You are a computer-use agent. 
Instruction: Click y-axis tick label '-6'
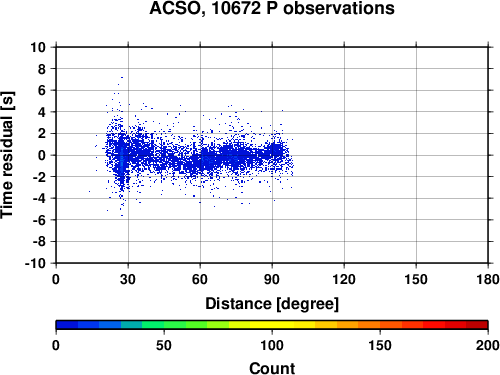click(39, 220)
